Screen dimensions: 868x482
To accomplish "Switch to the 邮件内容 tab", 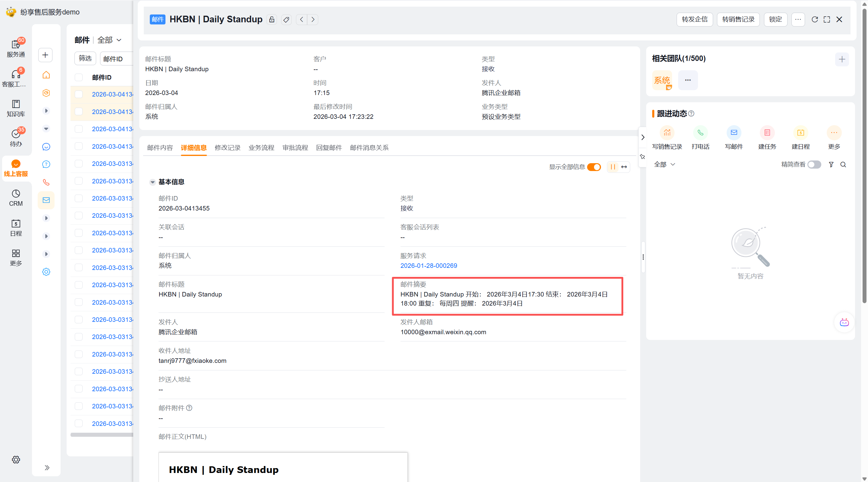I will (x=160, y=148).
